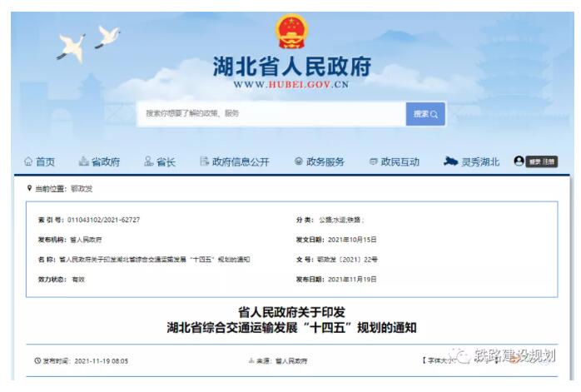Click the blue 搜索 button

pyautogui.click(x=425, y=114)
